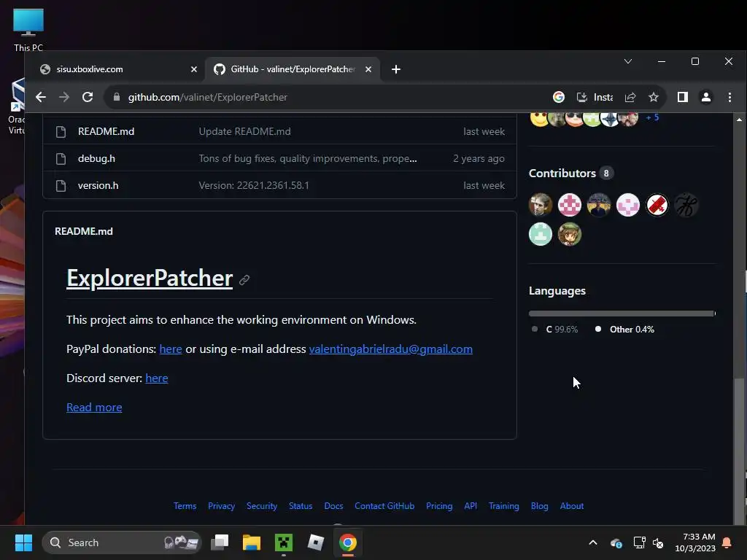Open the Google icon in address bar

tap(558, 97)
